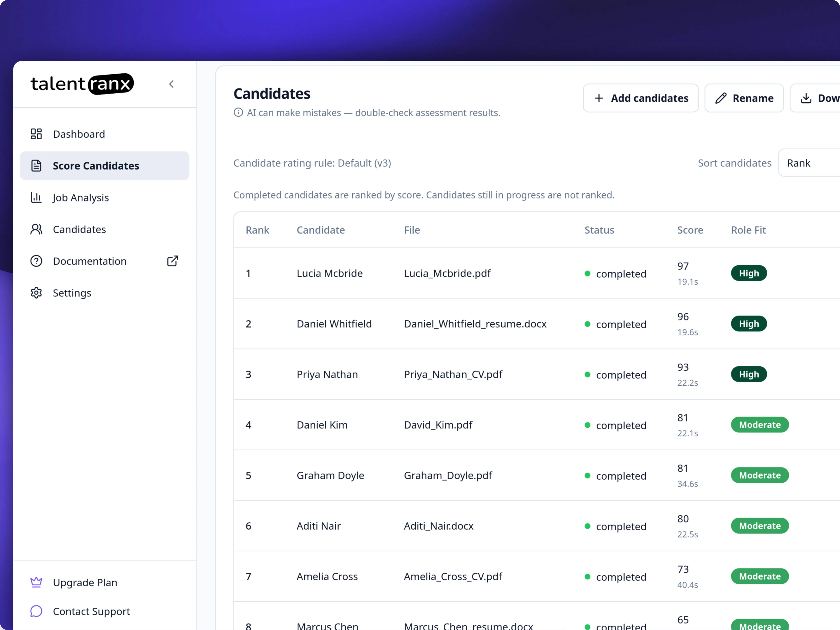Click the talentranx logo
This screenshot has height=630, width=840.
coord(82,84)
